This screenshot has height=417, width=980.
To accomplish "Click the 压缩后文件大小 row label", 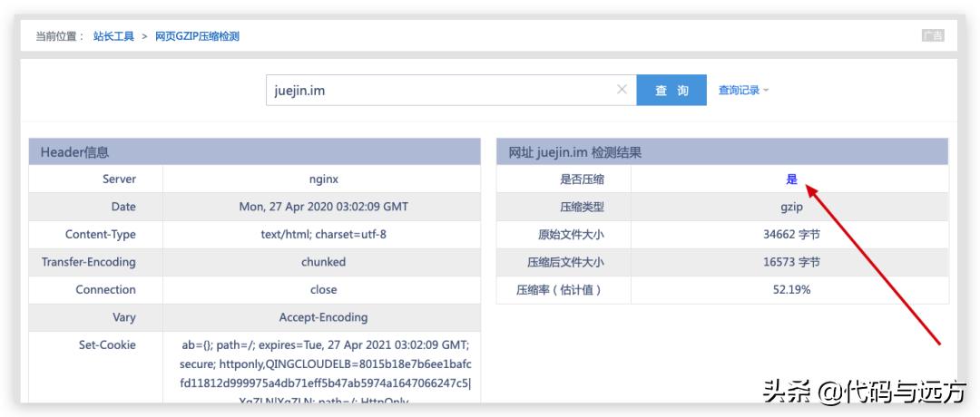I will [565, 262].
